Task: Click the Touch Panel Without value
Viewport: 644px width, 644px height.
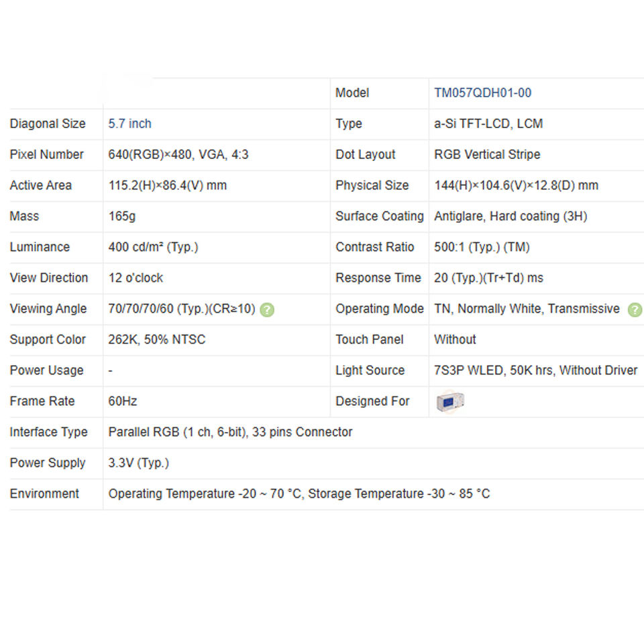Action: [455, 339]
